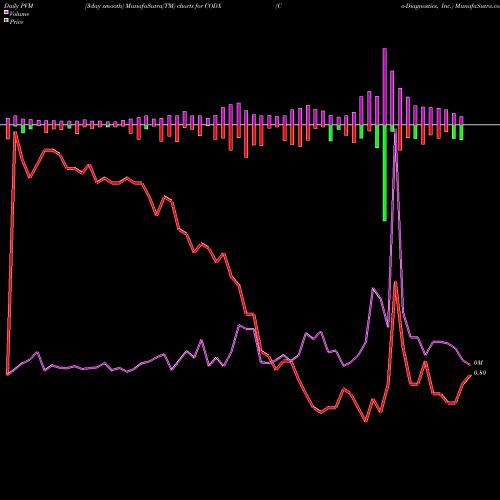This screenshot has width=500, height=500.
Task: Click the chart header text mentioning CODX
Action: point(153,6)
